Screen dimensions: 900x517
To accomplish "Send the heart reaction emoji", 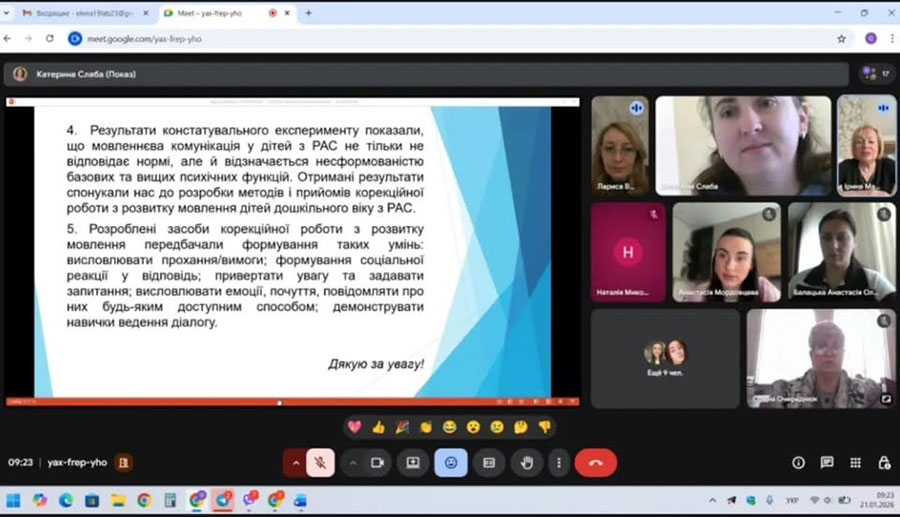I will tap(355, 427).
